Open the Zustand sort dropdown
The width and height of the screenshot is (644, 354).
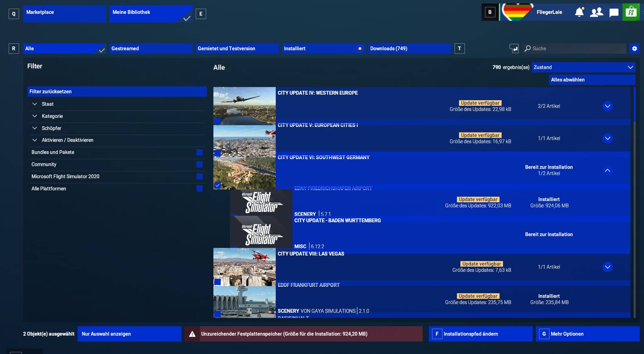(x=583, y=67)
